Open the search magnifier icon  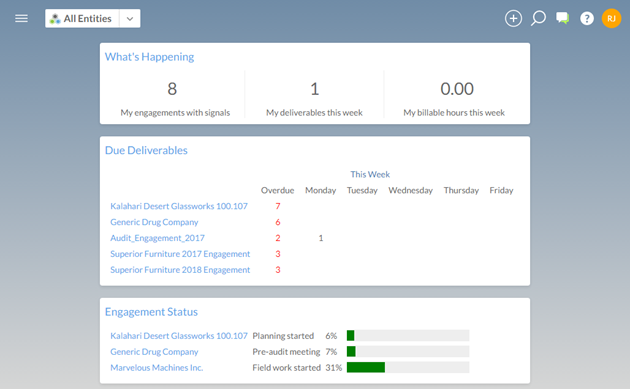pyautogui.click(x=538, y=18)
